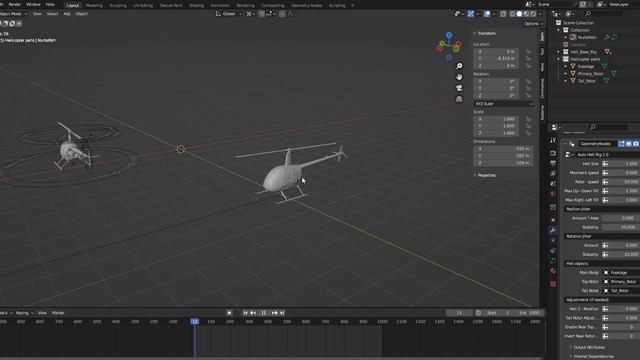640x360 pixels.
Task: Toggle proportional editing in the header
Action: (x=282, y=13)
